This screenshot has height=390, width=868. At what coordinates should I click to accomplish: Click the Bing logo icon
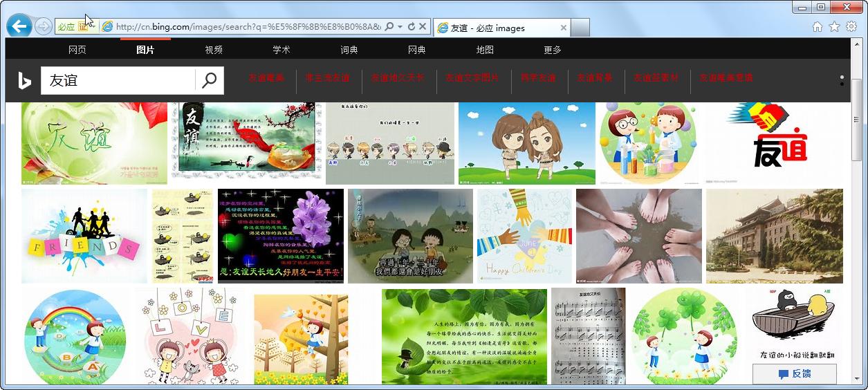point(25,81)
